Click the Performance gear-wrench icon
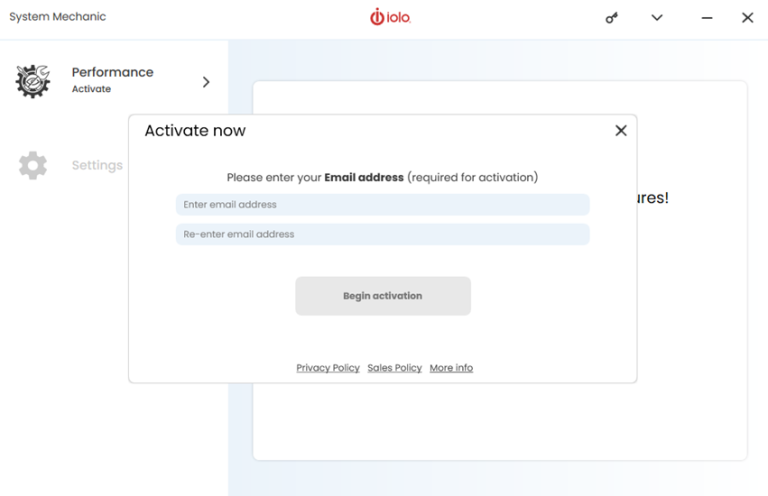Screen dimensions: 768x496 (33, 80)
